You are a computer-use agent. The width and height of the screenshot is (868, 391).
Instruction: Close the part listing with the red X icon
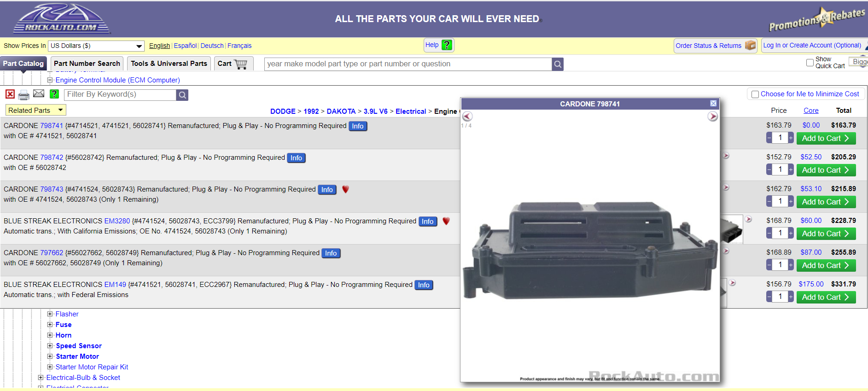10,94
